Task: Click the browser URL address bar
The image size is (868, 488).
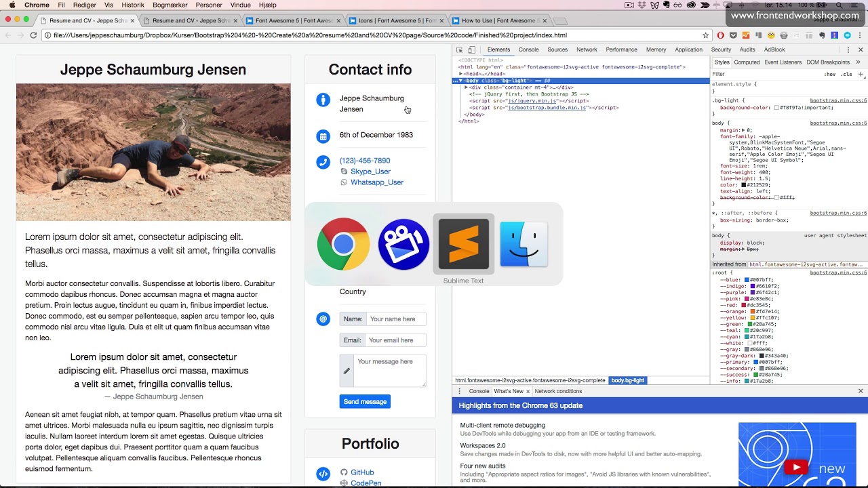Action: 373,35
